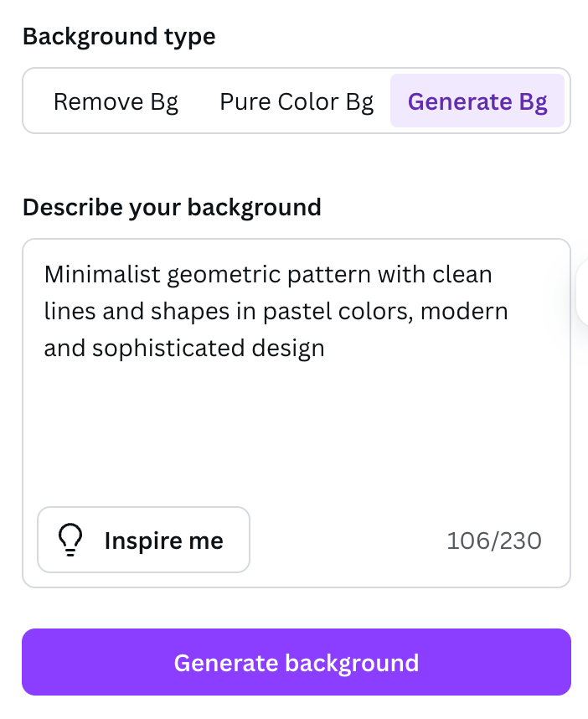Enable Pure Color Bg background type
This screenshot has height=719, width=588.
[296, 101]
